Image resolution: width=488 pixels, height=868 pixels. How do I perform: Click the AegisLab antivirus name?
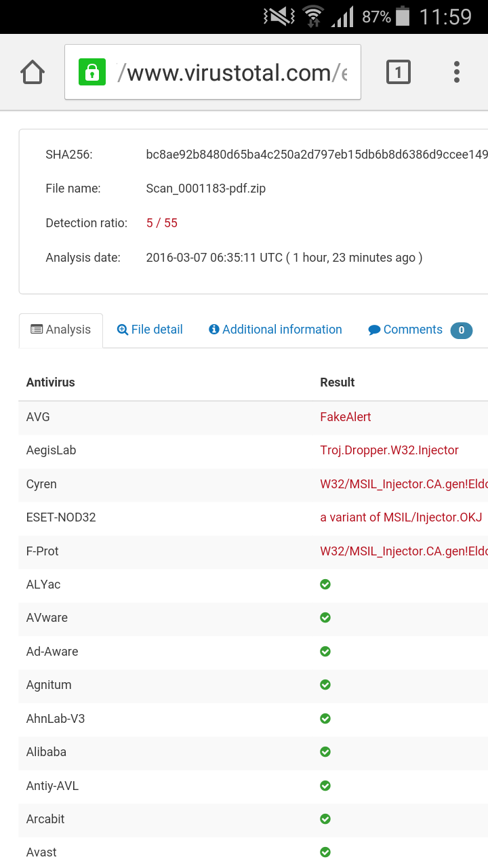click(x=51, y=450)
